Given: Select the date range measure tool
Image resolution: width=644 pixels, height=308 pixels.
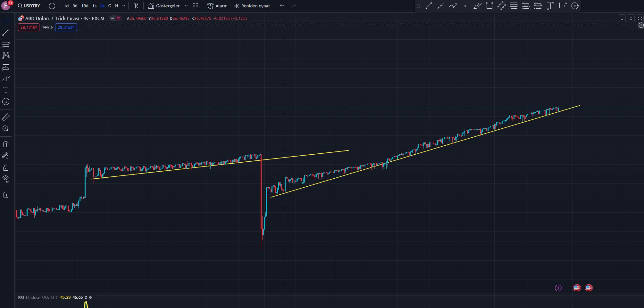Looking at the screenshot, I should tap(563, 6).
